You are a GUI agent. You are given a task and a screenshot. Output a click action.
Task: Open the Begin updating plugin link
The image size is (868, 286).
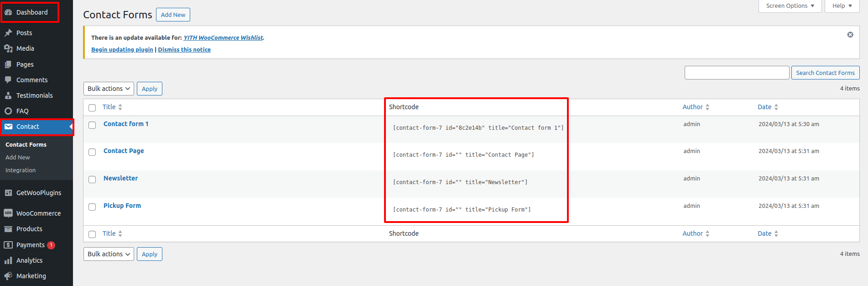point(122,49)
